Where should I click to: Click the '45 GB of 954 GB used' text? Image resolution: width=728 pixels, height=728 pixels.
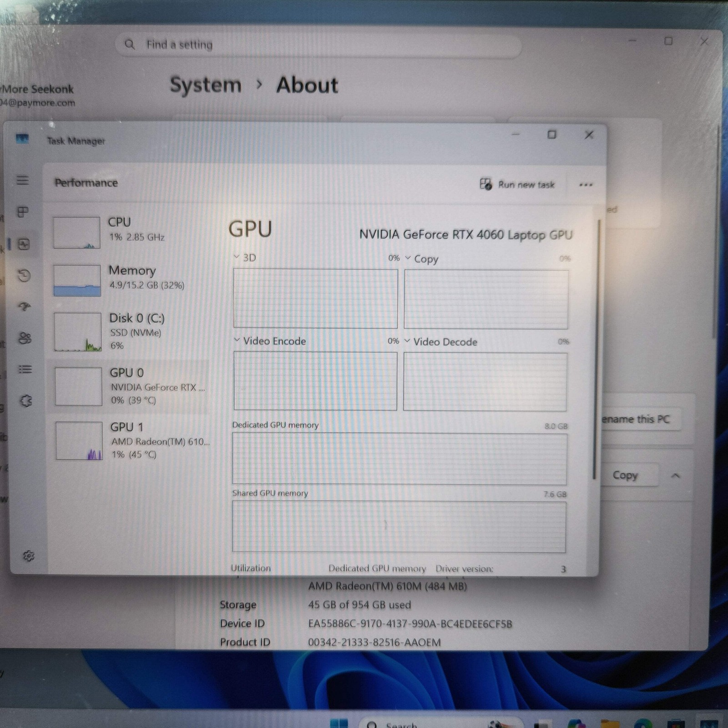tap(359, 605)
